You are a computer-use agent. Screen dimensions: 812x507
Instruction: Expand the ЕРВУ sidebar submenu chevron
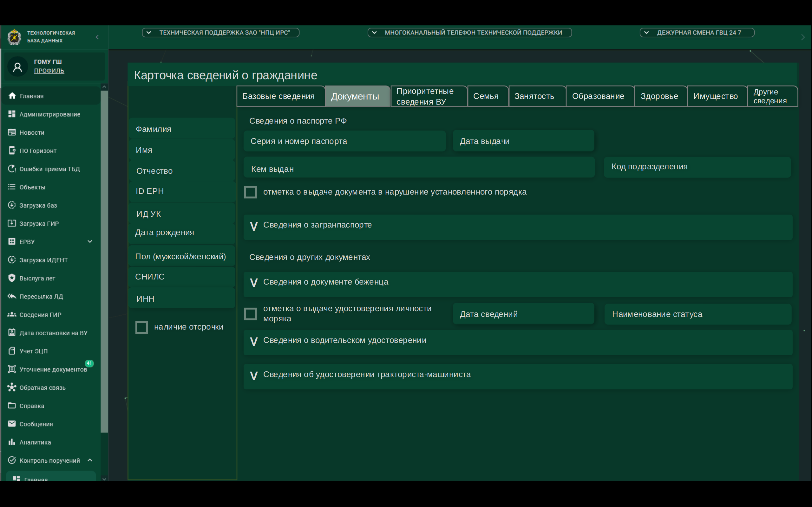pos(90,241)
